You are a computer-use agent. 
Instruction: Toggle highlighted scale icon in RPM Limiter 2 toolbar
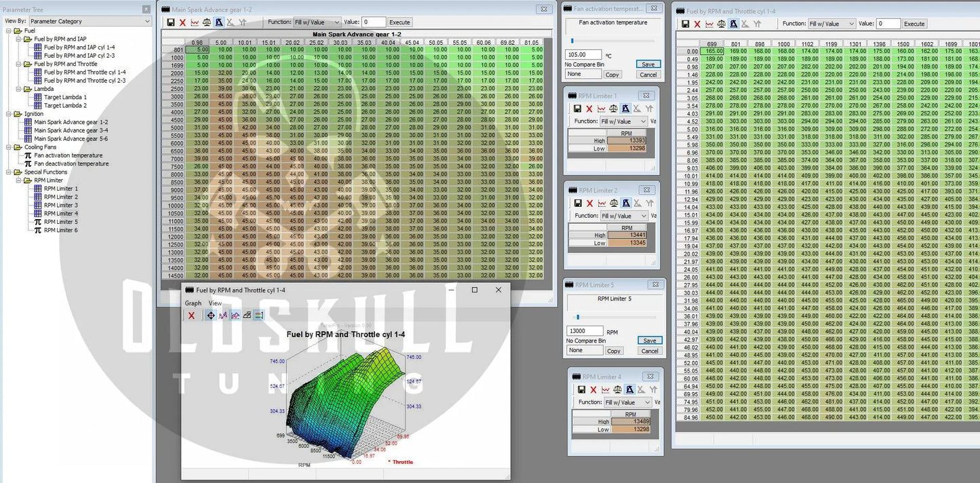[626, 203]
